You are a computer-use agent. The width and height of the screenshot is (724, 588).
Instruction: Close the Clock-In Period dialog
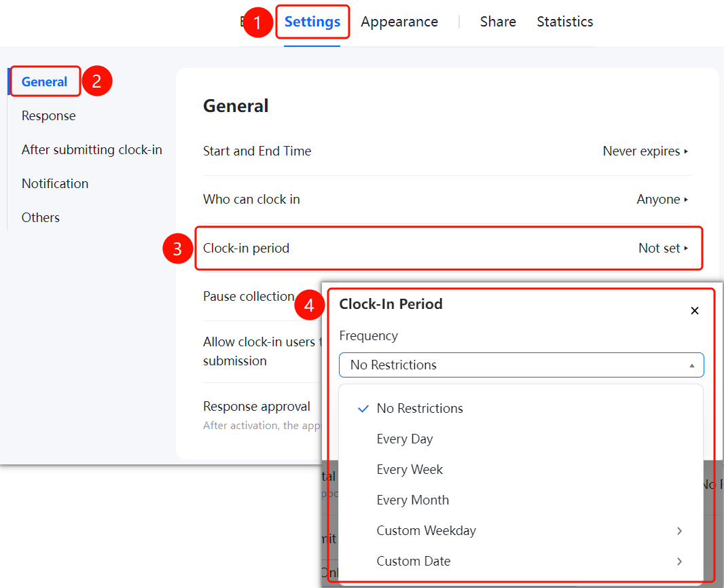click(694, 310)
